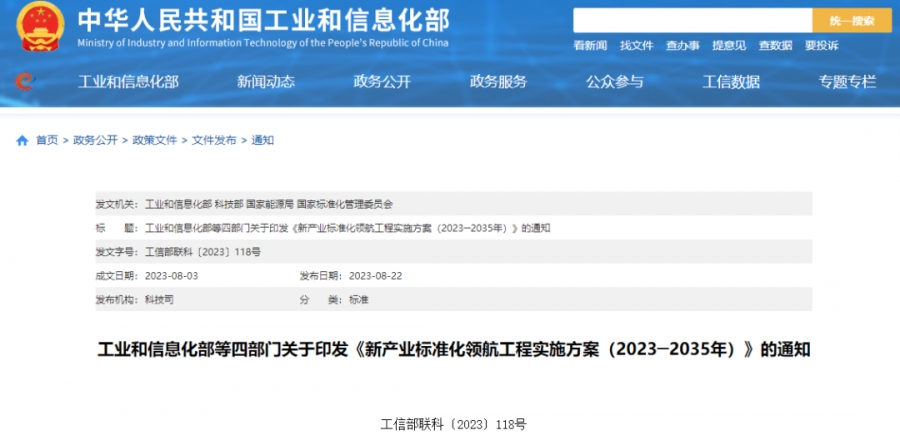Select the 发文字号 value 工信部联科〔2023〕118号
The image size is (900, 440).
pos(203,252)
